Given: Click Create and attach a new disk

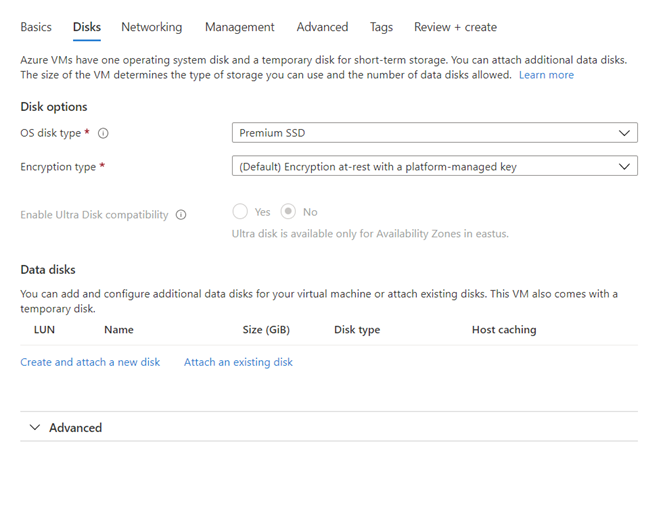Looking at the screenshot, I should point(90,362).
